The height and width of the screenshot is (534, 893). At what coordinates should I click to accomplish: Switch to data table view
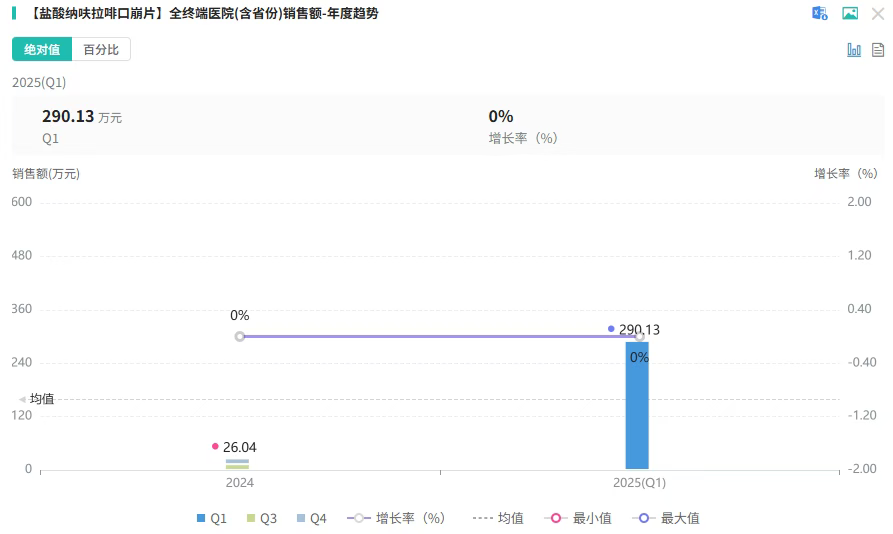pos(878,50)
